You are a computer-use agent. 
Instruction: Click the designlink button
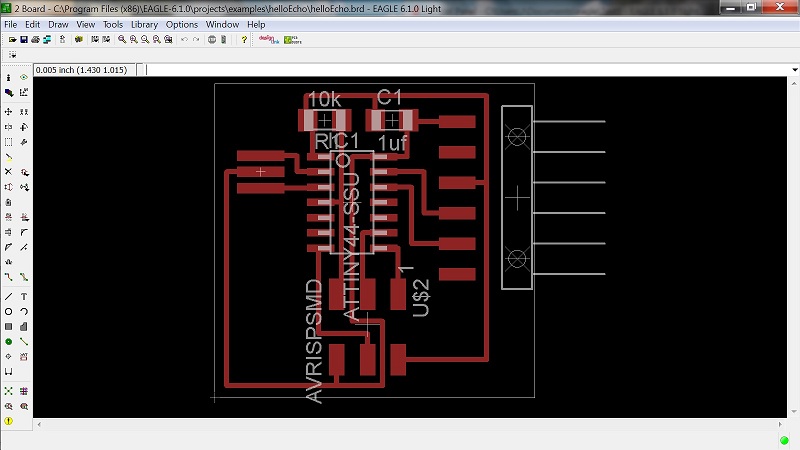[269, 39]
